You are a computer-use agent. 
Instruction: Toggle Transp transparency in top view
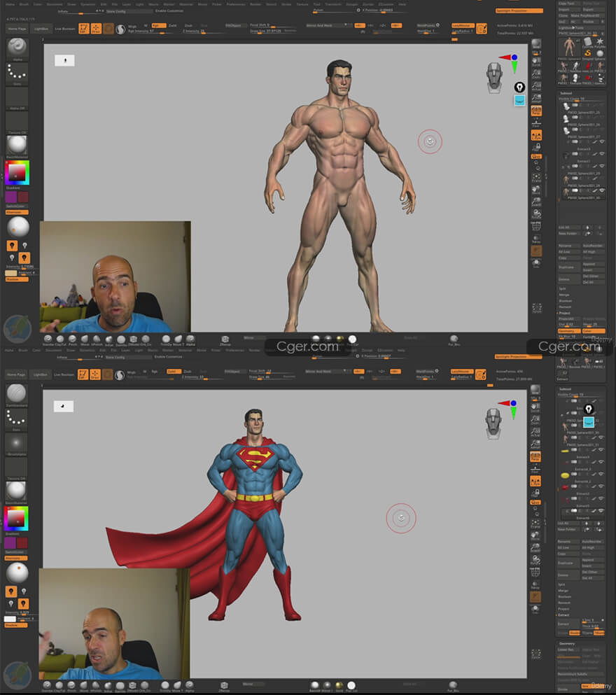click(x=536, y=239)
